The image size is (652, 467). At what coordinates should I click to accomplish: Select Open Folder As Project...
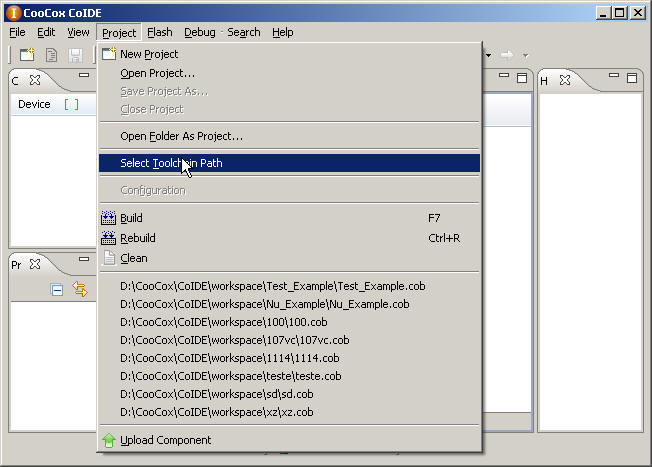(x=289, y=136)
